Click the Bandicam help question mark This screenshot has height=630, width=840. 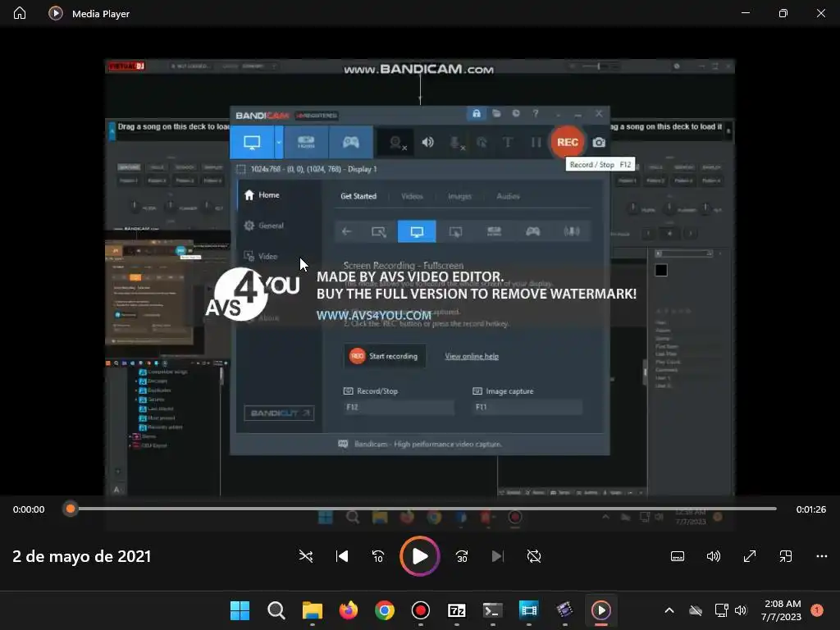pos(536,113)
